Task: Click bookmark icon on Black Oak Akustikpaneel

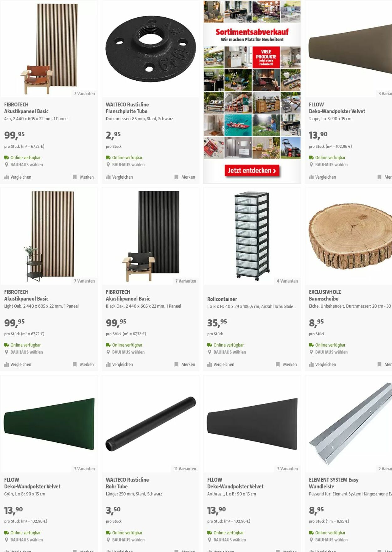Action: 176,365
